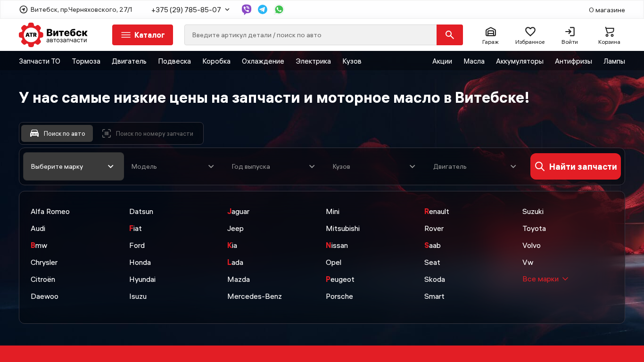This screenshot has height=362, width=644.
Task: Select Volvo brand
Action: (x=531, y=246)
